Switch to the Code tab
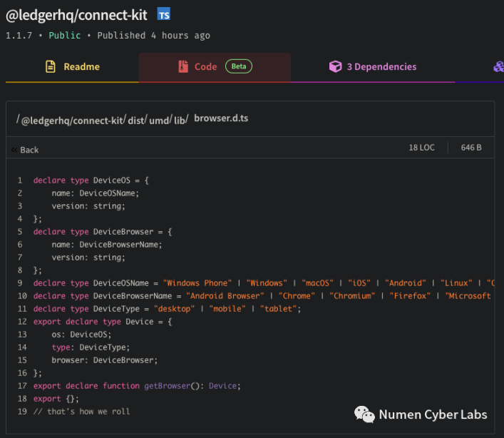Image resolution: width=504 pixels, height=438 pixels. [215, 67]
